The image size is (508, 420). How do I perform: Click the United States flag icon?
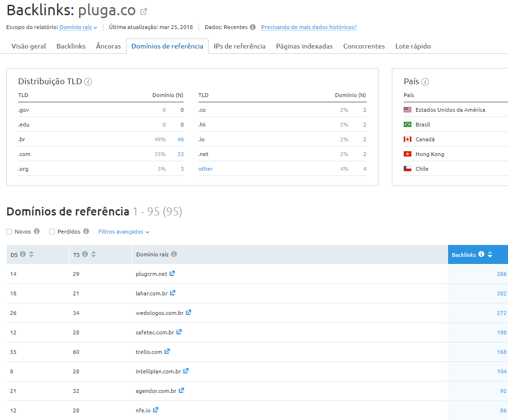(x=408, y=110)
